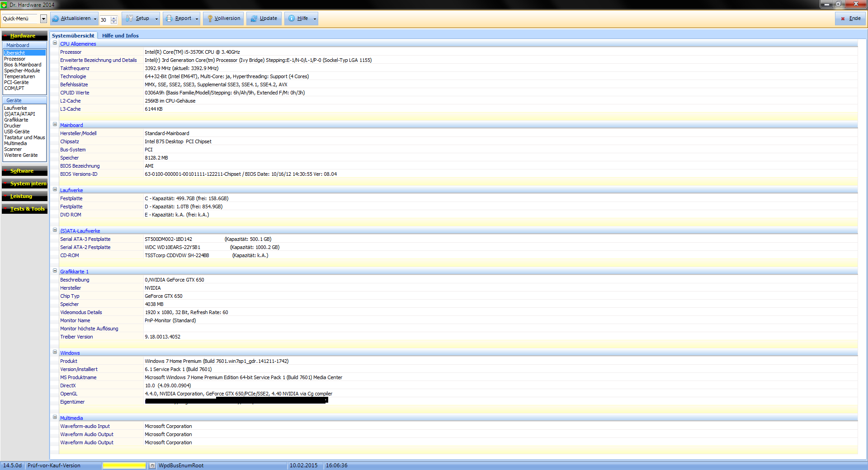Viewport: 868px width, 470px height.
Task: Click the Aktualisieren refresh icon
Action: pos(56,19)
